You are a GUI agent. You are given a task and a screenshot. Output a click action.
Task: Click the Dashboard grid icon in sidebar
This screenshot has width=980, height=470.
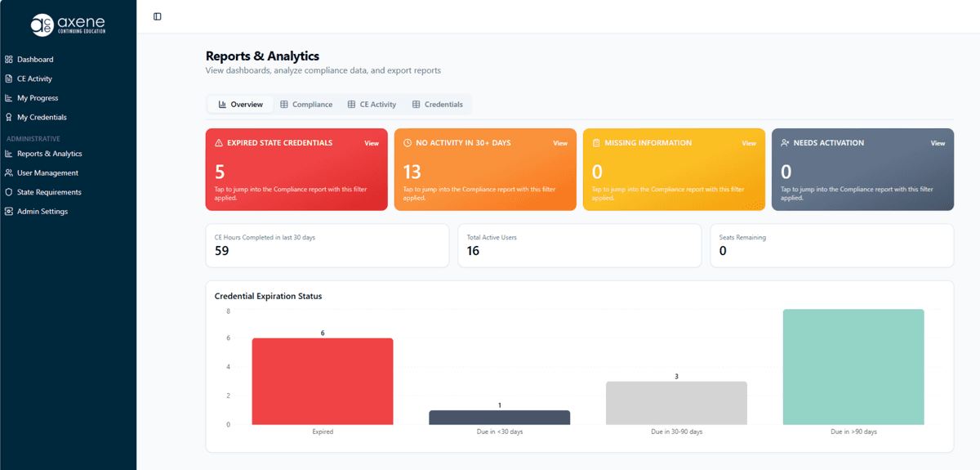(8, 60)
